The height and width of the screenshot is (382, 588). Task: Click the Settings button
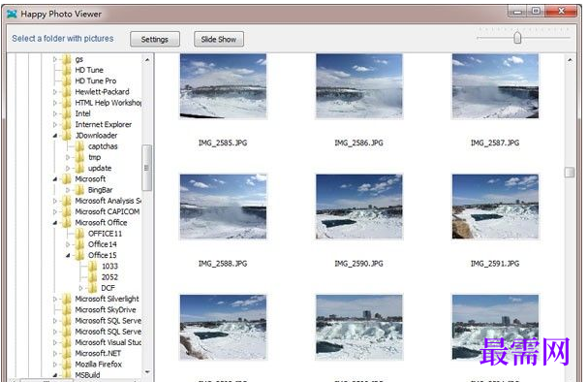point(155,39)
